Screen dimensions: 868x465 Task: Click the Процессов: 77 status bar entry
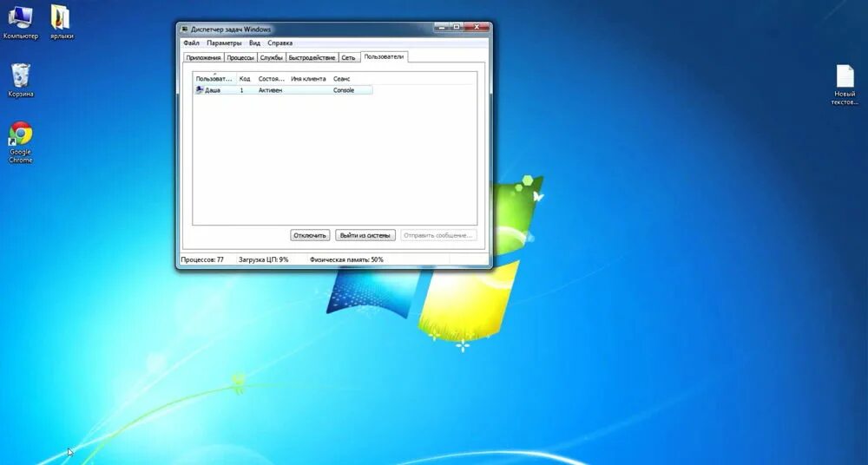coord(202,259)
